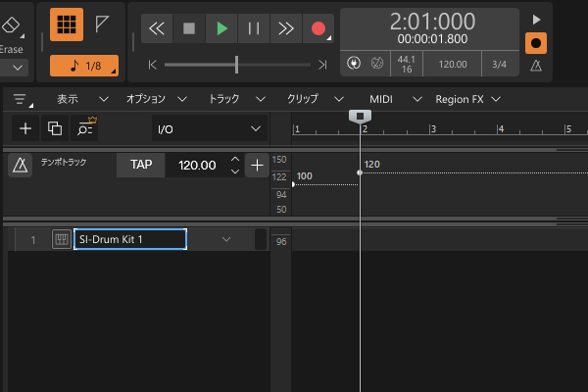Toggle the snap to grid button

[67, 25]
